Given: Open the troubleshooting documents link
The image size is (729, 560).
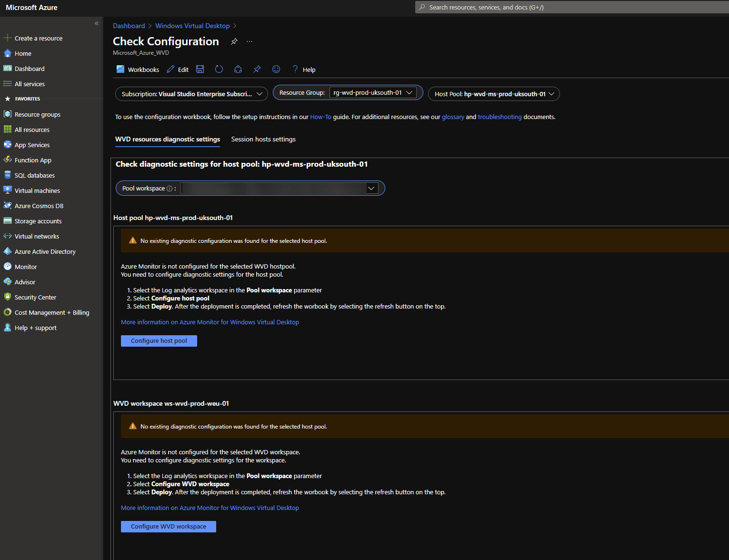Looking at the screenshot, I should tap(499, 117).
